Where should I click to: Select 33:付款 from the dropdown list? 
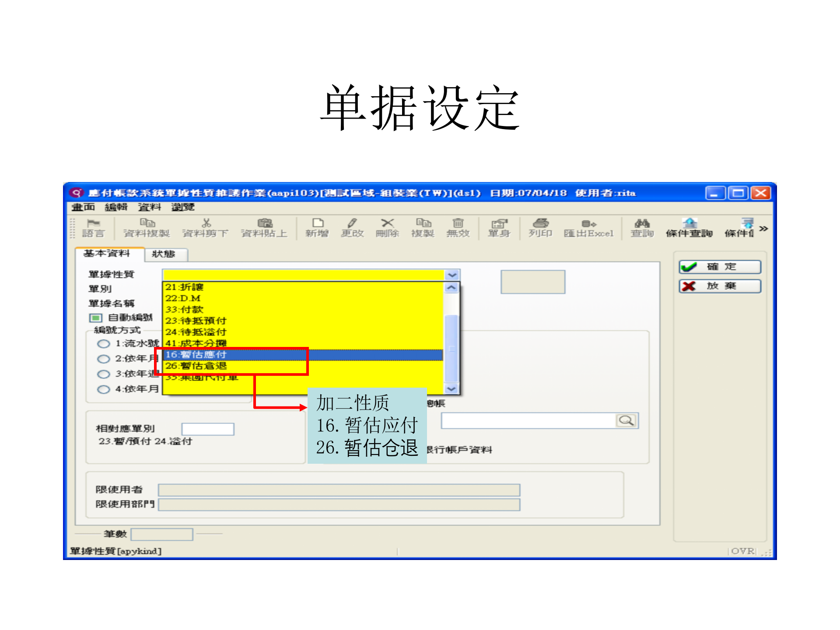[x=188, y=309]
